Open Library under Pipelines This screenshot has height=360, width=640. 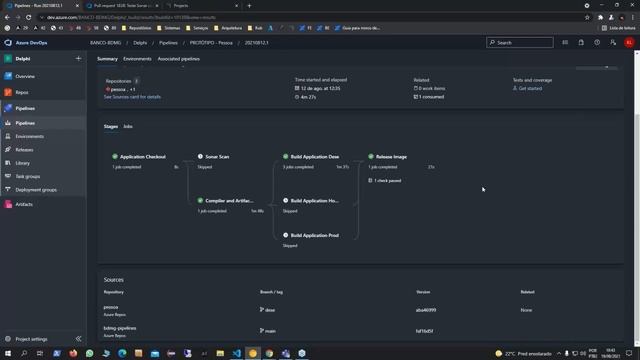22,163
